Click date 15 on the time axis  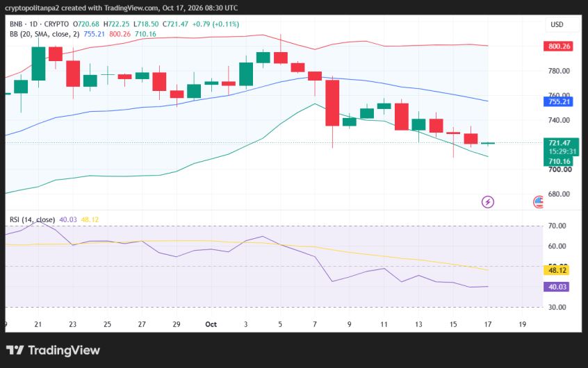point(453,324)
